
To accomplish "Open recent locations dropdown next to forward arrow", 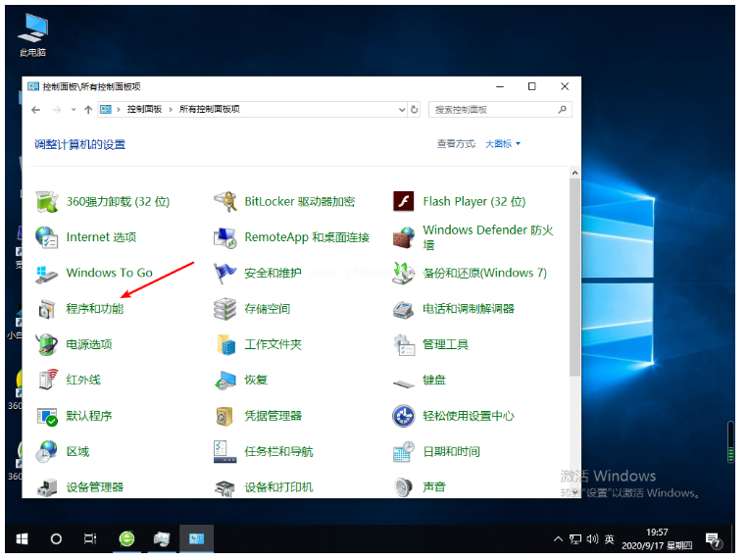I will (73, 110).
